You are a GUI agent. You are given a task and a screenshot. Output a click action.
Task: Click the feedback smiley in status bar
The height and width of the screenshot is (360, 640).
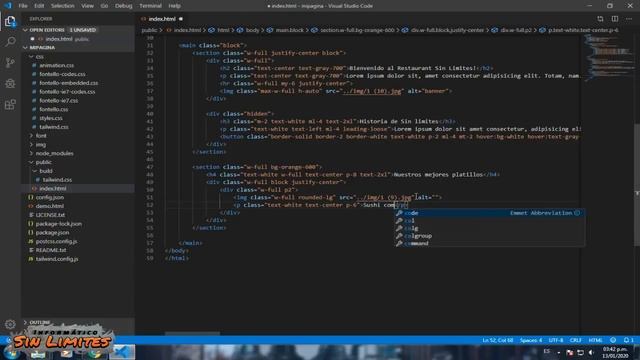click(x=613, y=340)
